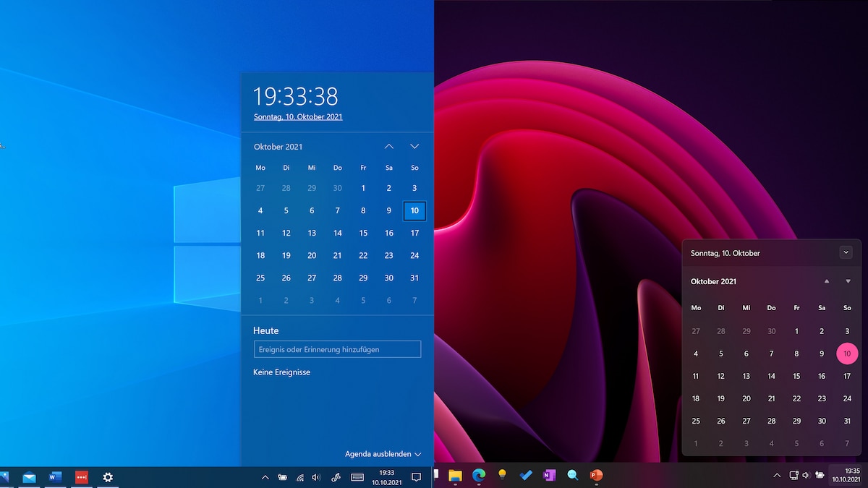
Task: Collapse the Windows 11 calendar flyout
Action: [846, 252]
